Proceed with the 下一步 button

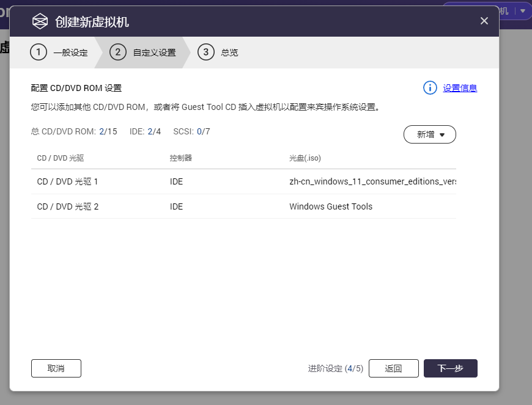[450, 368]
